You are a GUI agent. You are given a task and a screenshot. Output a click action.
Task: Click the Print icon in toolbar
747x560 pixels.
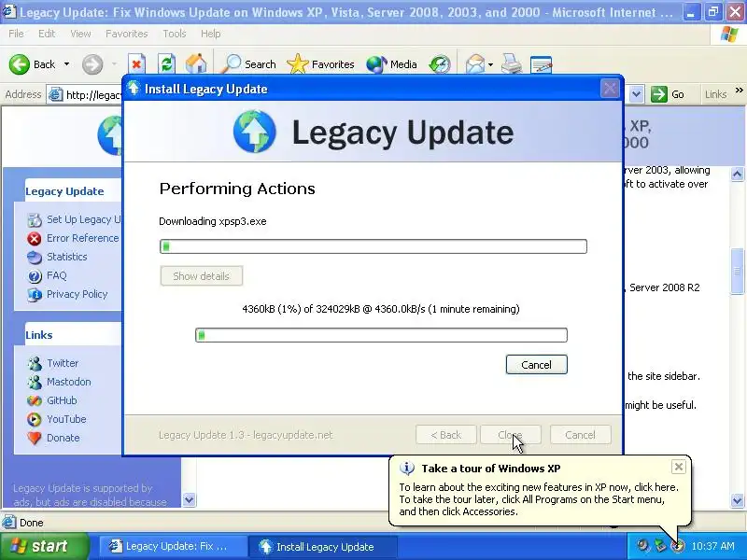coord(512,64)
